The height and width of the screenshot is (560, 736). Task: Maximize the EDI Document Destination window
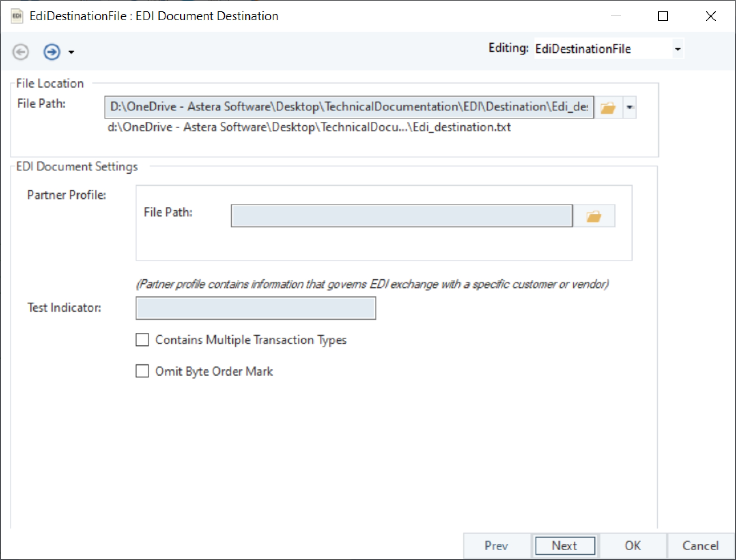663,16
